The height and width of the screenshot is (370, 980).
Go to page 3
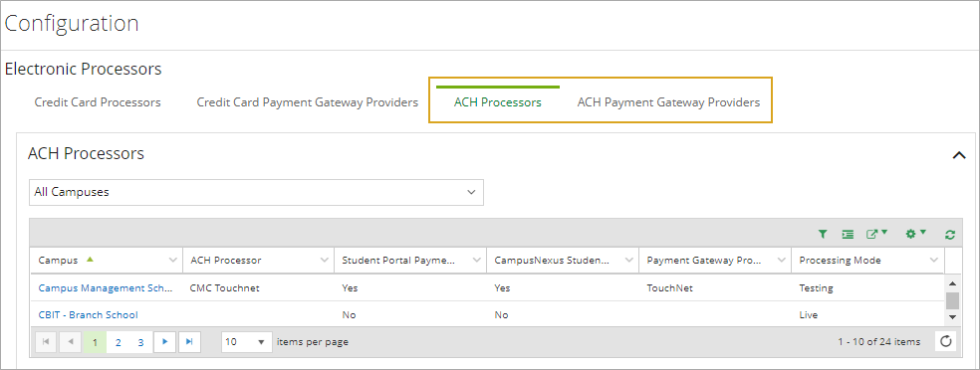click(140, 342)
